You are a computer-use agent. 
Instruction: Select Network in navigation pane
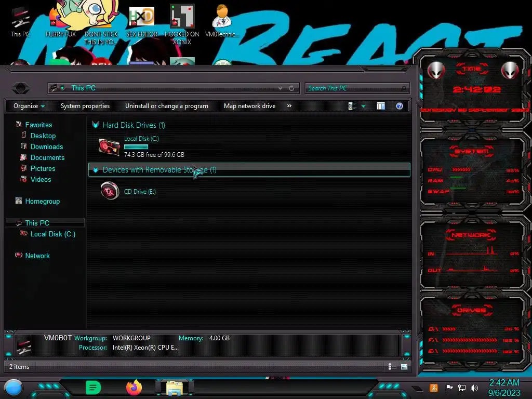tap(37, 256)
